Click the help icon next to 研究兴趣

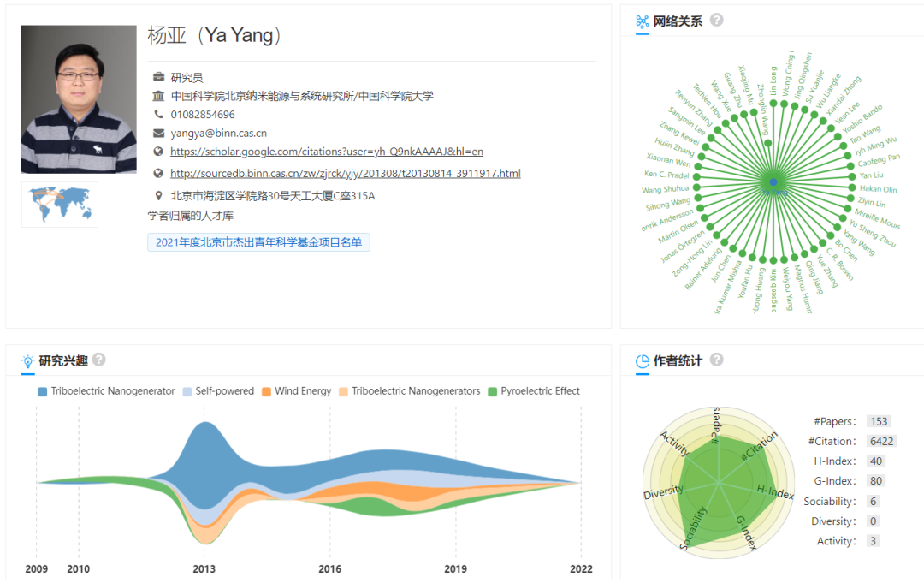(x=99, y=360)
